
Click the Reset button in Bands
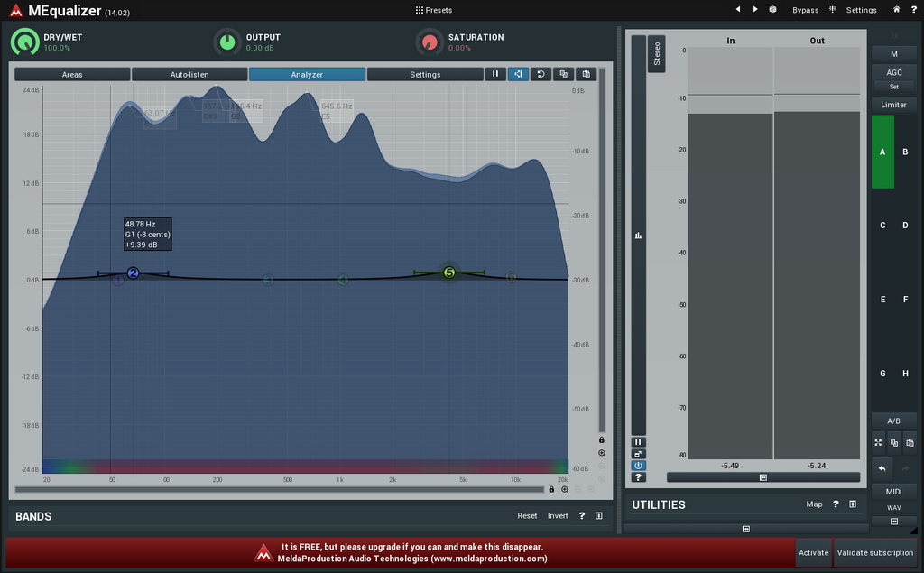click(527, 516)
